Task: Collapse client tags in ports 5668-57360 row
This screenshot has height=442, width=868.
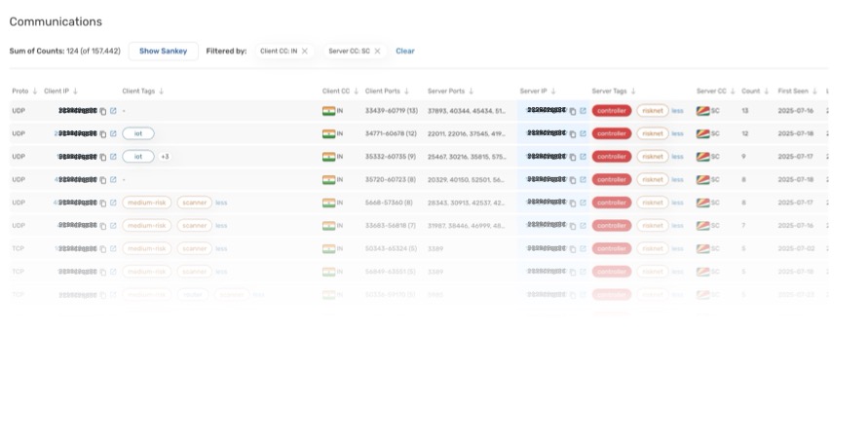Action: (x=221, y=203)
